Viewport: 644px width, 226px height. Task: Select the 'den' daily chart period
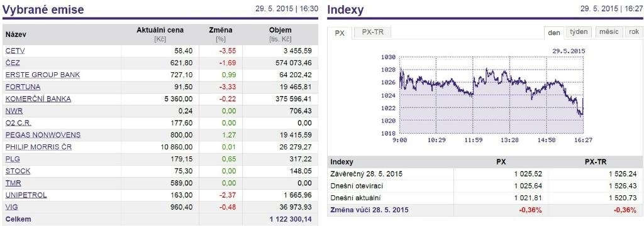click(554, 33)
